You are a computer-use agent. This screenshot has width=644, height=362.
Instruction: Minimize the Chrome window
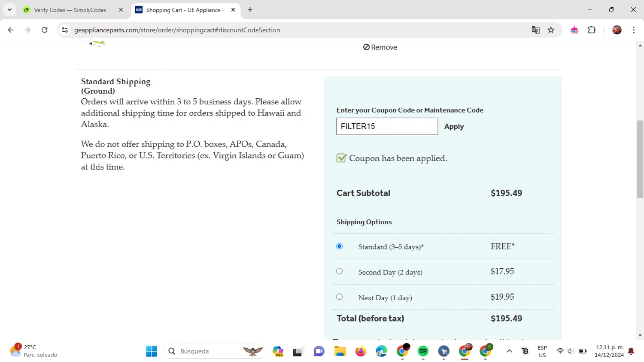[x=590, y=10]
